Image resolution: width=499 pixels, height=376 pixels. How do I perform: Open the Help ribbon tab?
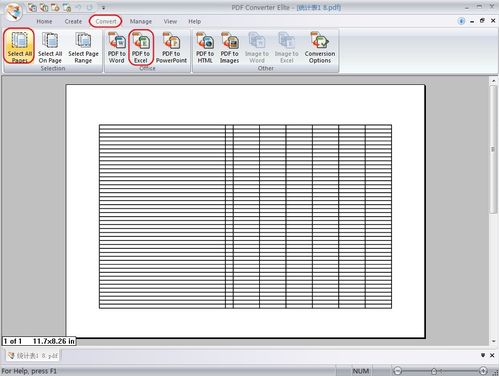point(195,21)
